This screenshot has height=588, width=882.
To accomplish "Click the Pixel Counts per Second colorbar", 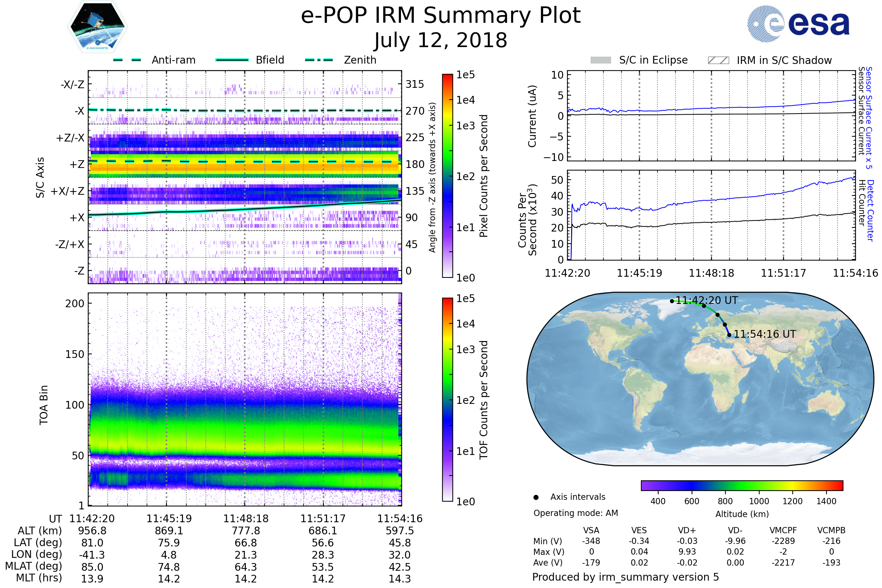I will [x=447, y=176].
